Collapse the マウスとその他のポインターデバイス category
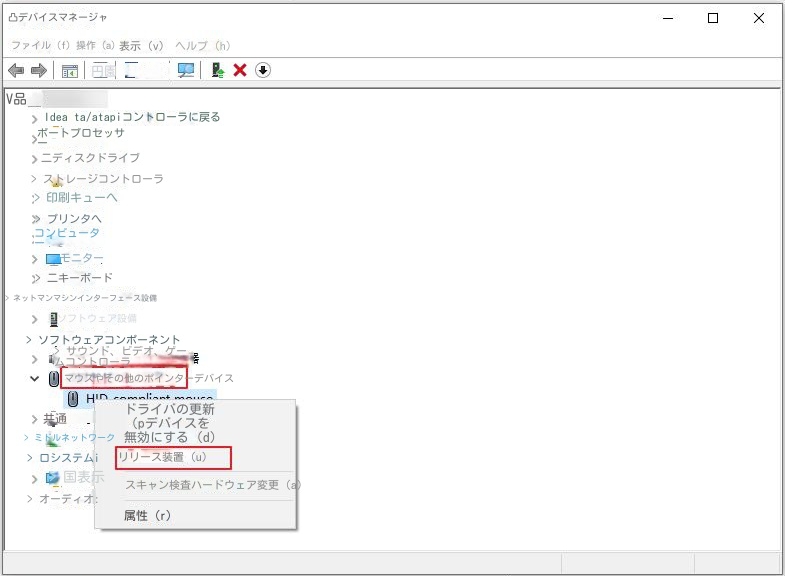 point(35,379)
